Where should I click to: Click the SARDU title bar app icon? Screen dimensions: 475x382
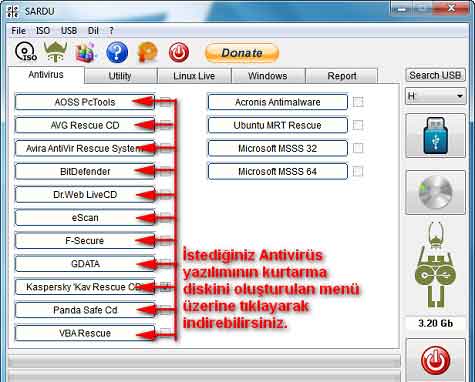[13, 11]
